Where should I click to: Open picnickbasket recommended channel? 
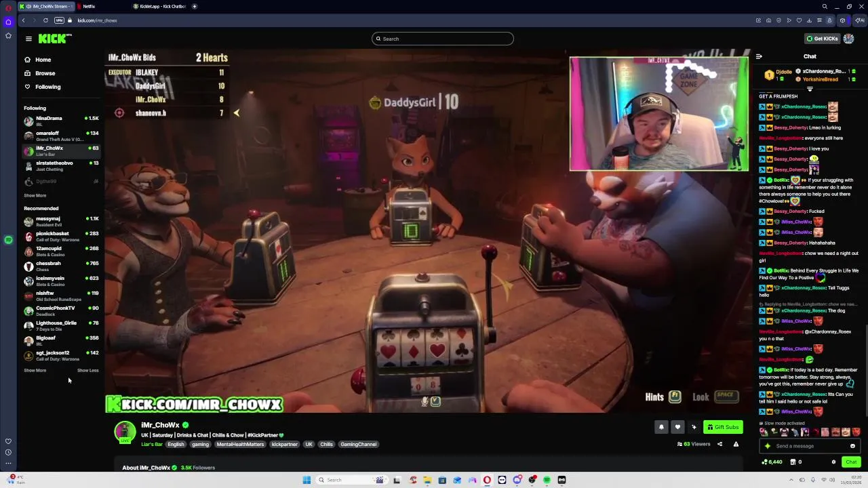pos(61,236)
